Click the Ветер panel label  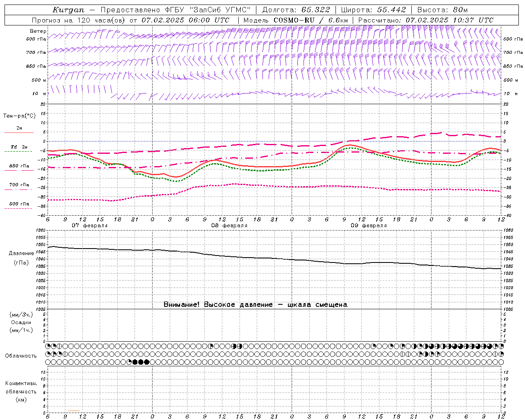(x=38, y=31)
